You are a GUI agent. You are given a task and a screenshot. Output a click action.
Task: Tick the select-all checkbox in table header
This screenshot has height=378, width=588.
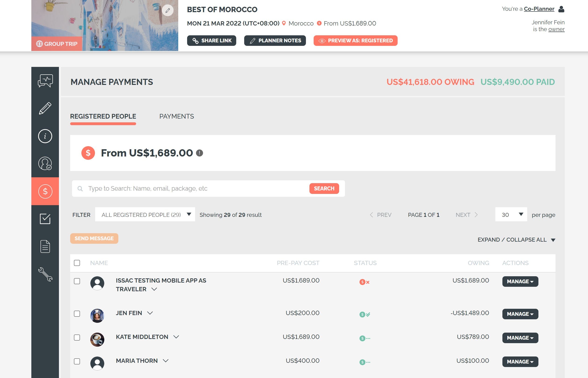(x=77, y=263)
